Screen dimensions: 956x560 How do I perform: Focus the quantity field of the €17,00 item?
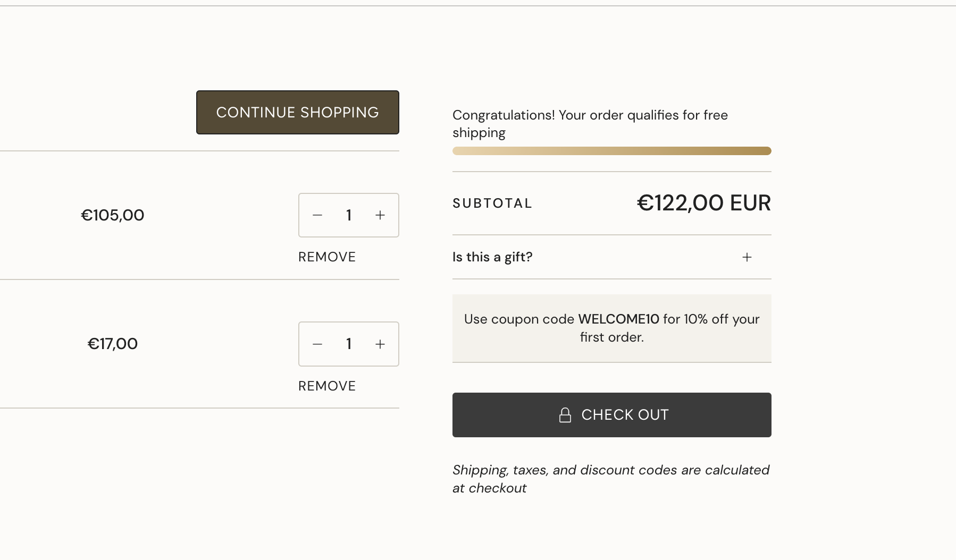pos(349,344)
